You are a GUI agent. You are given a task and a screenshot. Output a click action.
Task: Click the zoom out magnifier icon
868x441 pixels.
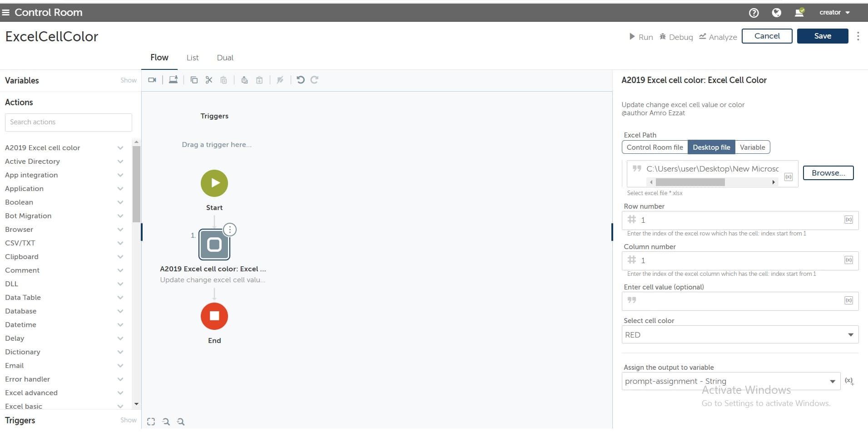point(166,421)
